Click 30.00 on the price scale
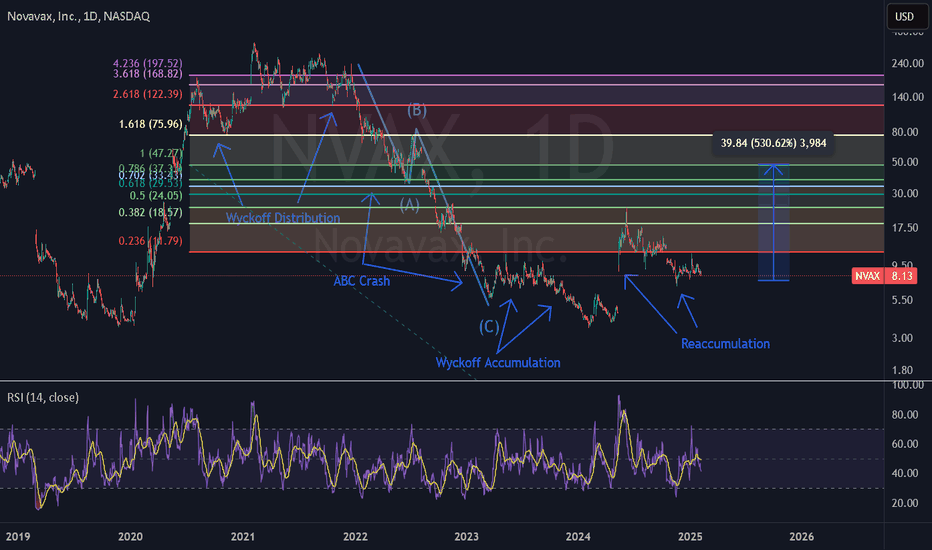932x550 pixels. (x=905, y=193)
